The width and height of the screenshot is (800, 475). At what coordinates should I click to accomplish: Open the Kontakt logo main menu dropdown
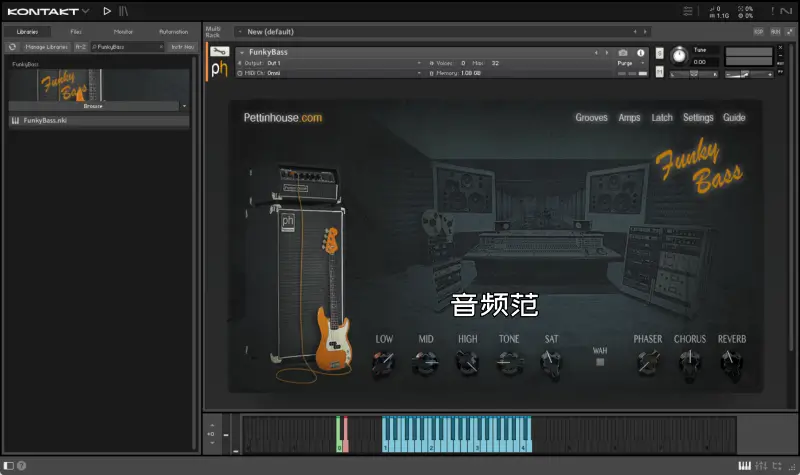[48, 11]
